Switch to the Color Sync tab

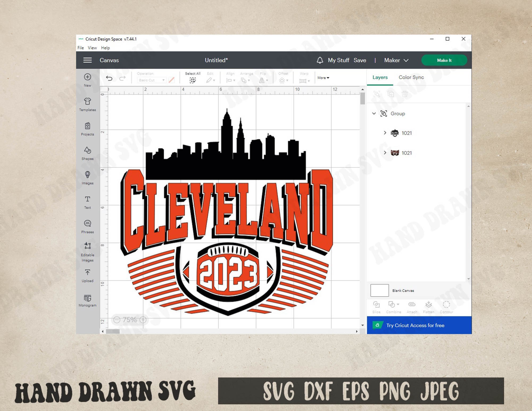(x=411, y=77)
